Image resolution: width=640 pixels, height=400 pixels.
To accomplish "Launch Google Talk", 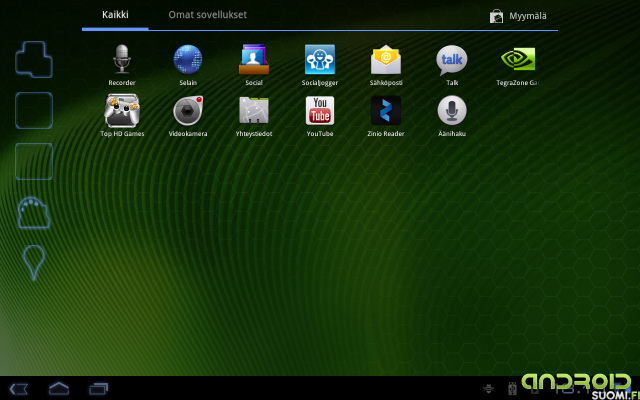I will tap(452, 64).
